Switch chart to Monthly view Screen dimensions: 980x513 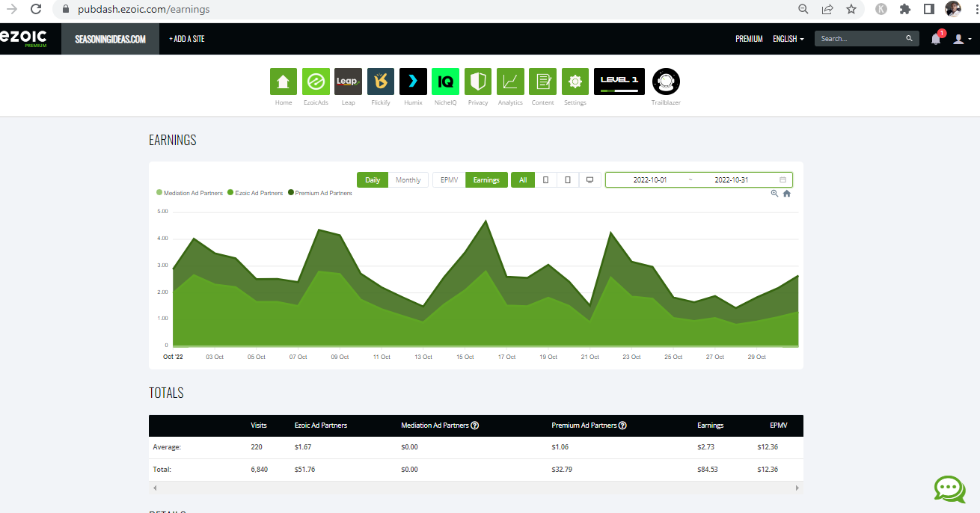(408, 180)
